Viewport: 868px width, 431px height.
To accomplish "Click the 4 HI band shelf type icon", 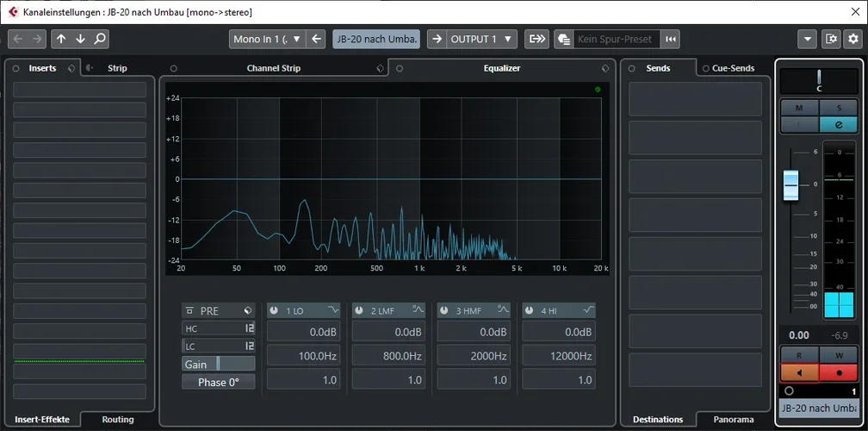I will coord(589,310).
